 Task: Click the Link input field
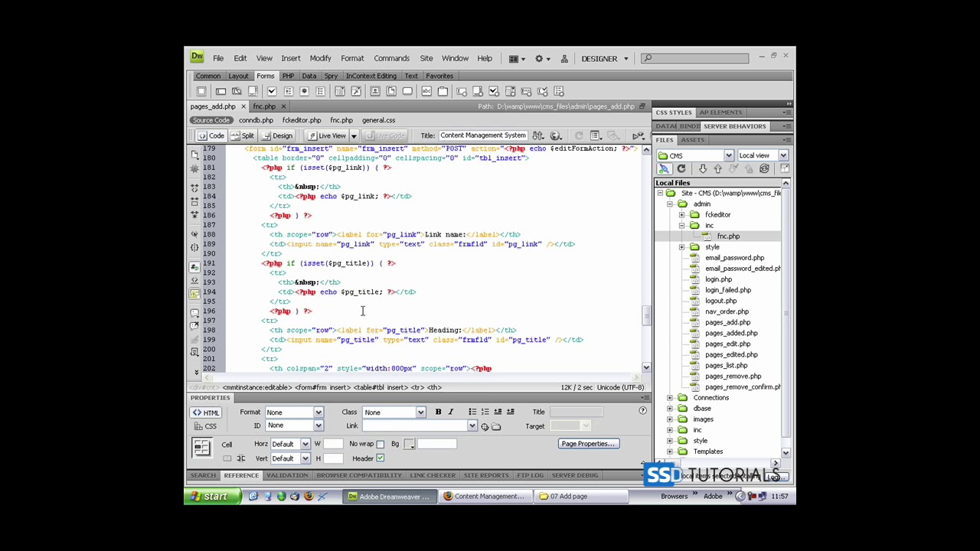pos(415,426)
